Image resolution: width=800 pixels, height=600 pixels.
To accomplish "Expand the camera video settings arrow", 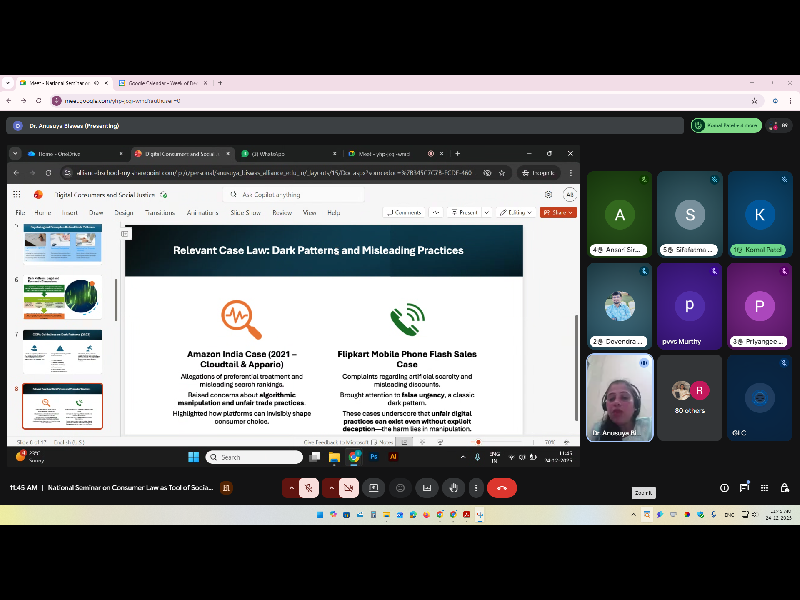I will click(x=328, y=488).
